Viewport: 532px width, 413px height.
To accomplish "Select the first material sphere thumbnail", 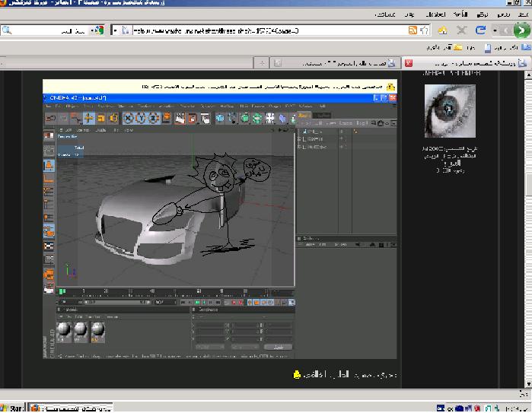I will (x=64, y=332).
